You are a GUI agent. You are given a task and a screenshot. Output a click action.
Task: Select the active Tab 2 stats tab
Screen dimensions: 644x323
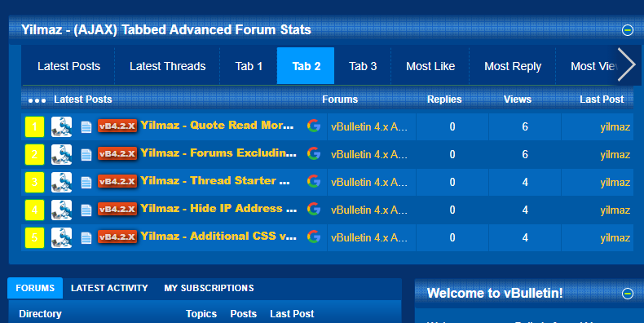coord(306,66)
